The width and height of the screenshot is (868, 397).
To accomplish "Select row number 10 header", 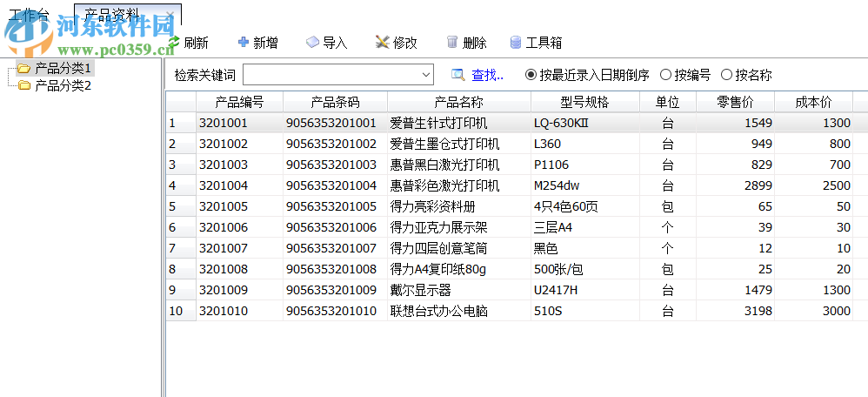I will point(181,311).
